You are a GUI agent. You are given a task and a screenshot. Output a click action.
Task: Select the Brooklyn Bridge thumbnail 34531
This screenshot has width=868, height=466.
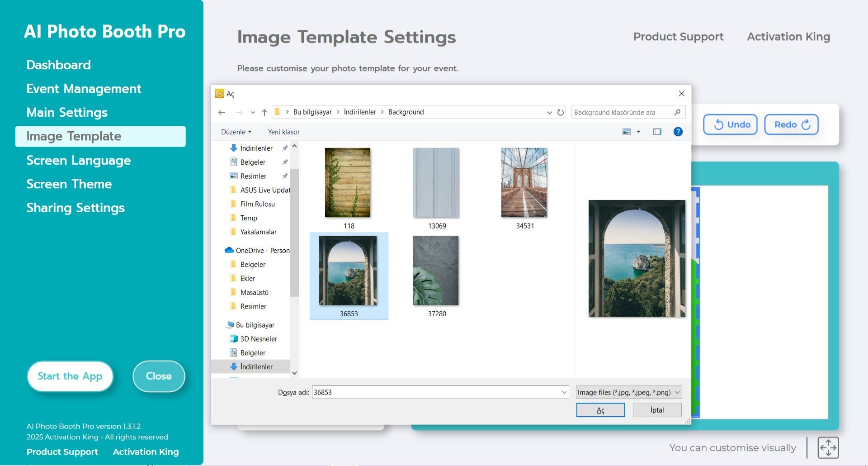tap(524, 183)
